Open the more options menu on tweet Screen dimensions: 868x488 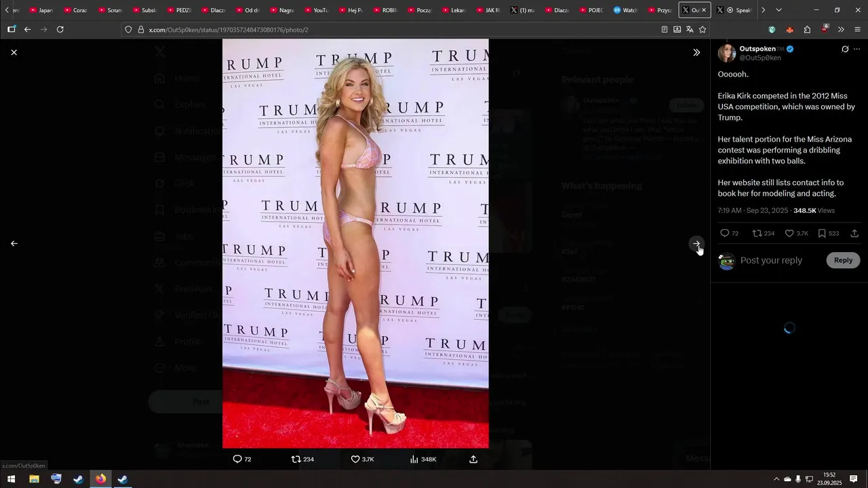(857, 49)
